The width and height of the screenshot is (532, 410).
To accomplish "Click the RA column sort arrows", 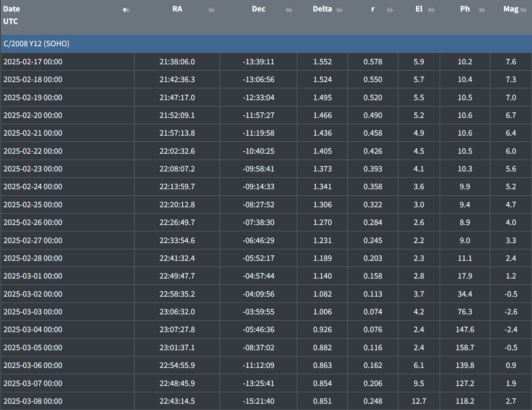I will pyautogui.click(x=211, y=10).
